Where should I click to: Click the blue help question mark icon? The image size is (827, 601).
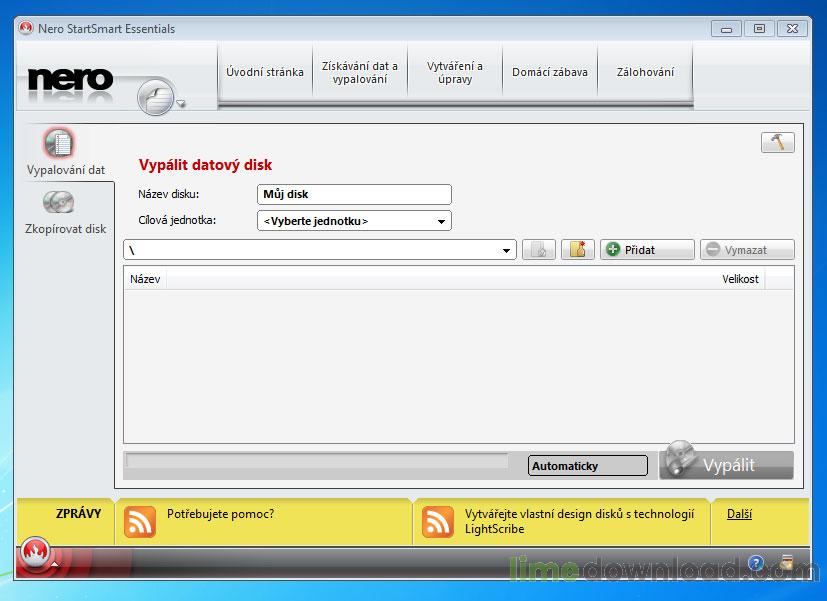[x=756, y=563]
